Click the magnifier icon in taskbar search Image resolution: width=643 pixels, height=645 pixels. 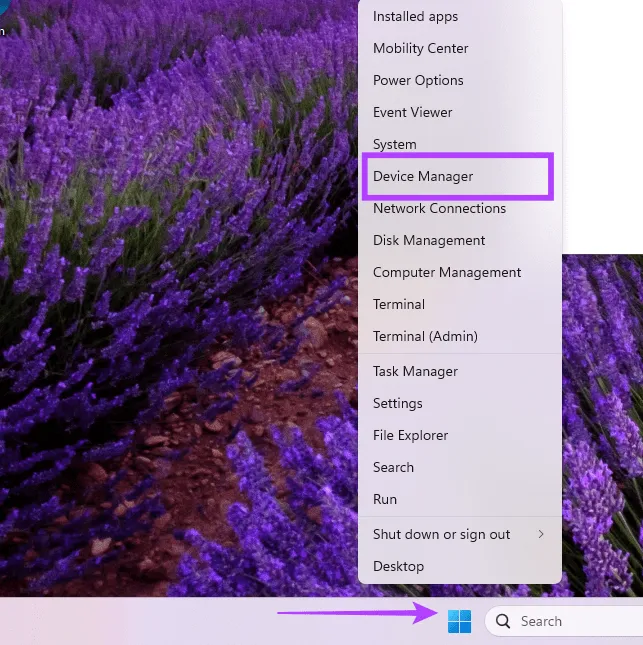503,621
